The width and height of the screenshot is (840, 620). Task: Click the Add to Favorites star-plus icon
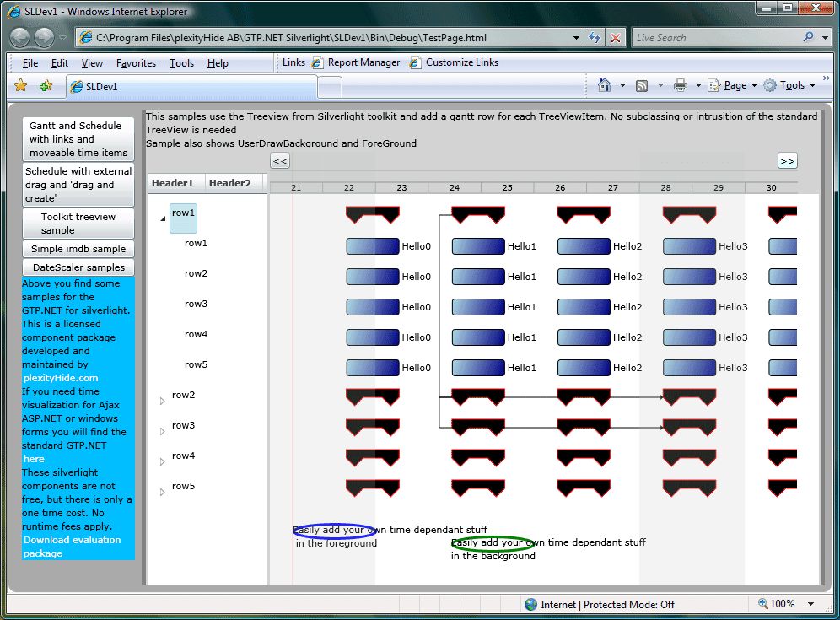pyautogui.click(x=46, y=86)
